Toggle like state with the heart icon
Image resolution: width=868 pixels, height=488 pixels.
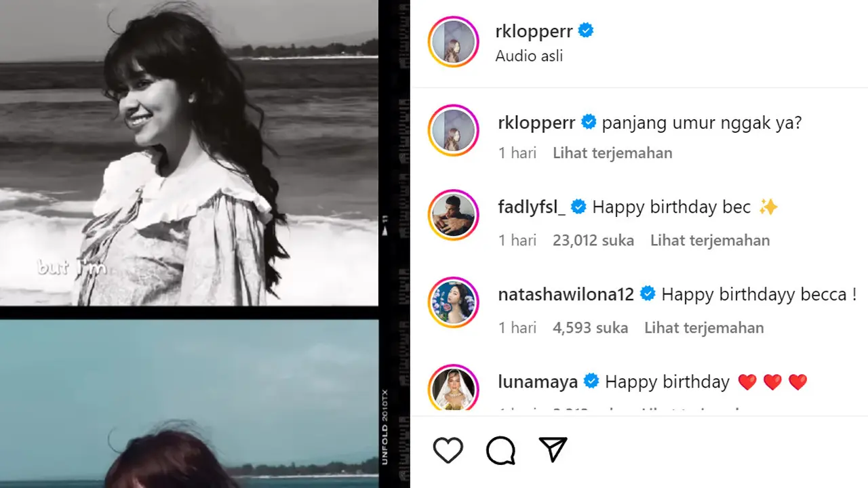click(x=448, y=449)
